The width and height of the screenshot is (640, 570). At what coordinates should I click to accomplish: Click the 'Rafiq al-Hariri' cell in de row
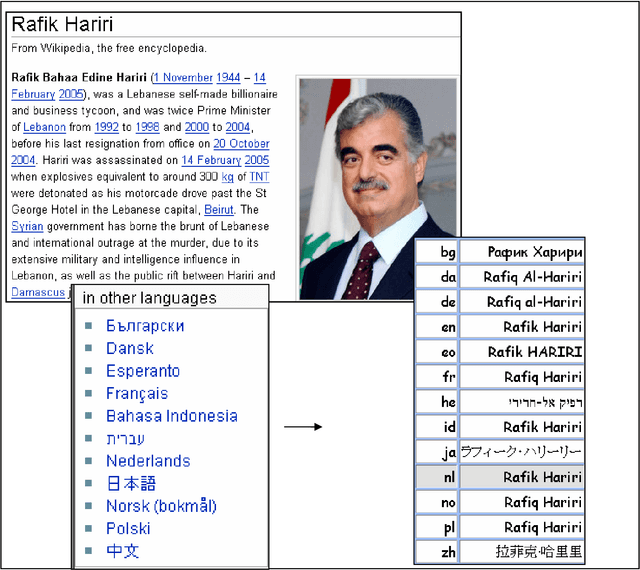522,302
